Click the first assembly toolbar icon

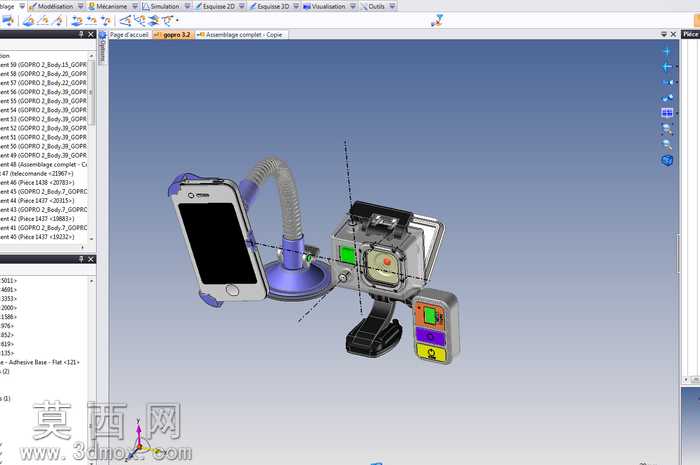click(8, 21)
